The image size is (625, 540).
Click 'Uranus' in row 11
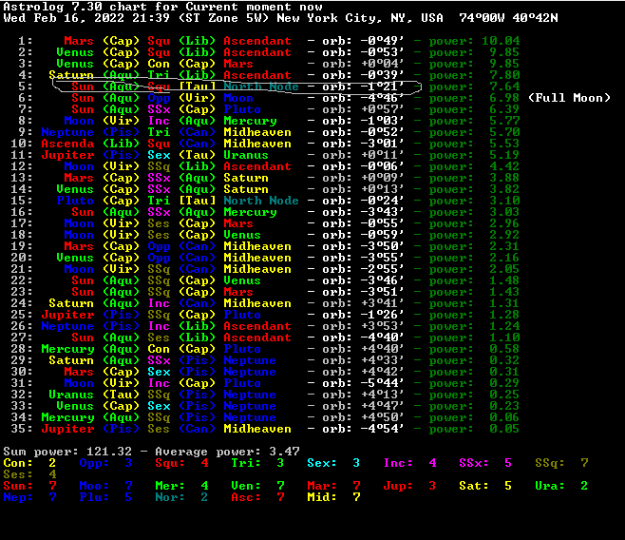coord(246,155)
